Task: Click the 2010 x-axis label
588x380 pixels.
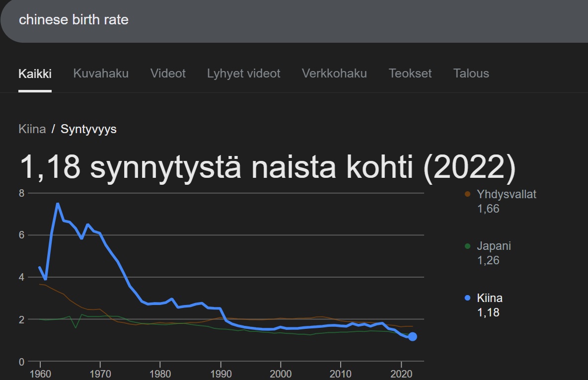Action: (x=341, y=374)
